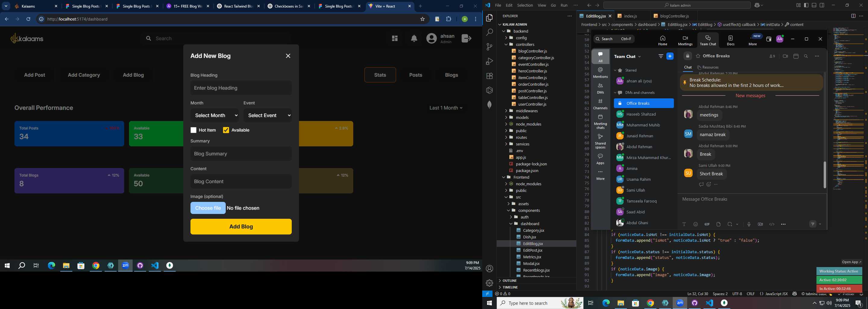Open the VS Code File menu

pyautogui.click(x=498, y=5)
